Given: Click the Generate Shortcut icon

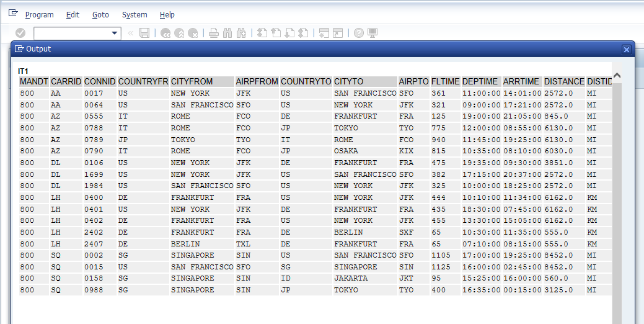Looking at the screenshot, I should tap(338, 33).
